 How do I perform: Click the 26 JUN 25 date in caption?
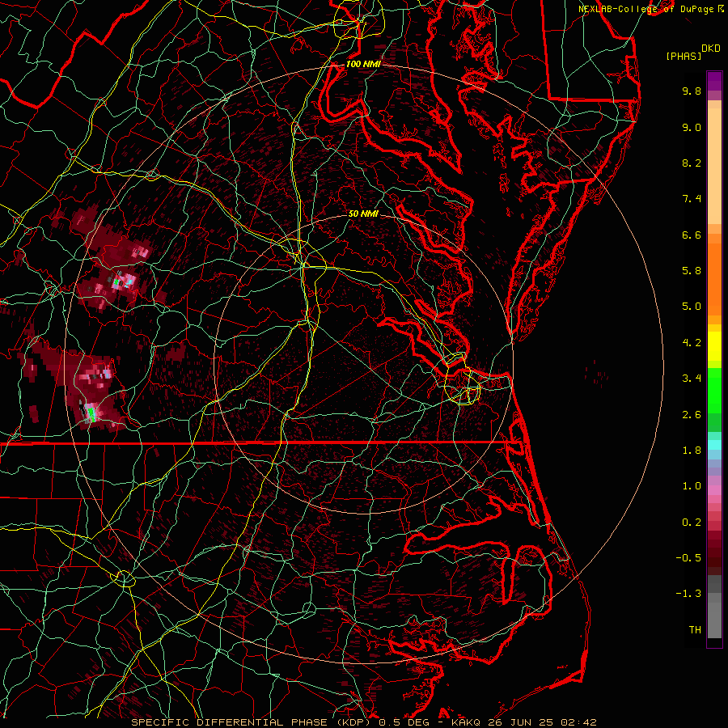coord(522,722)
